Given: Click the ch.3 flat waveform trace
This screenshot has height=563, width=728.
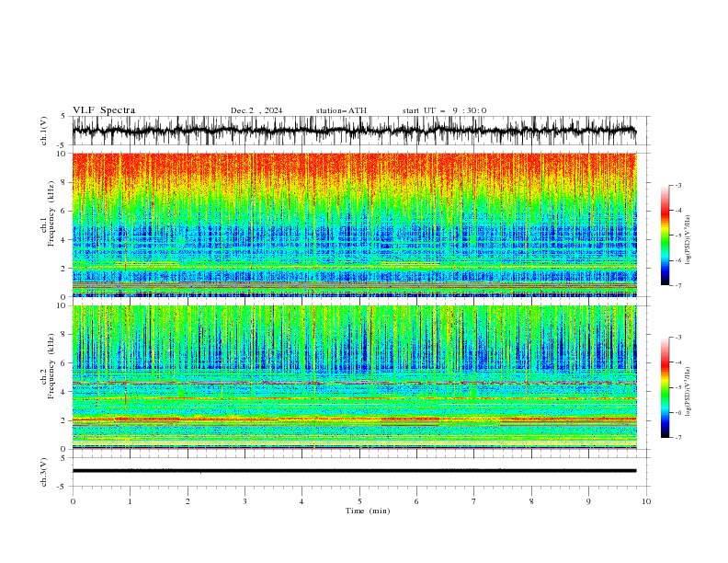Looking at the screenshot, I should [x=355, y=471].
